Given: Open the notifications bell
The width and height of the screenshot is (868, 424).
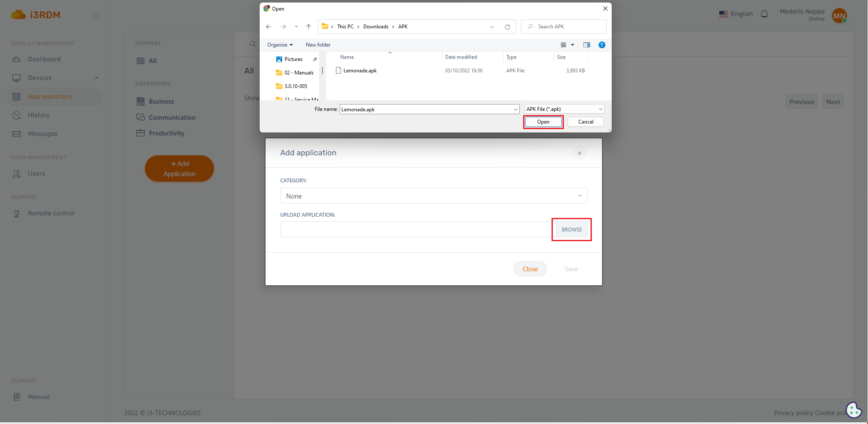Looking at the screenshot, I should pyautogui.click(x=764, y=14).
